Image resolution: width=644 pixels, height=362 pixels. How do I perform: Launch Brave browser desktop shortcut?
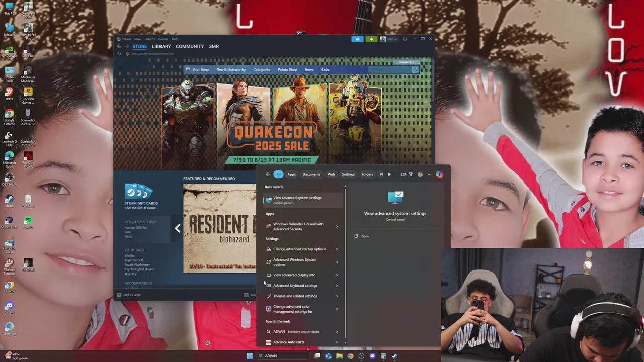coord(9,94)
